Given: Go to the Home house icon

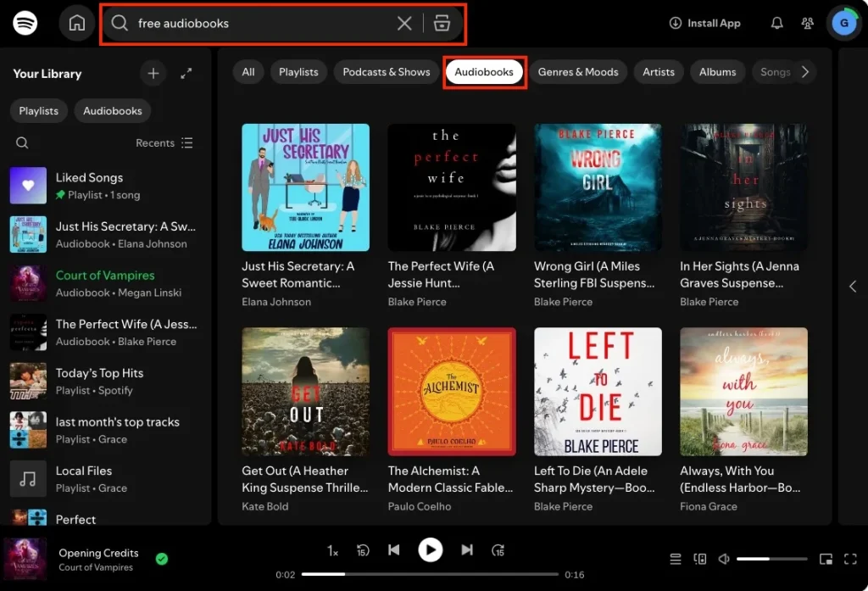Looking at the screenshot, I should (77, 23).
